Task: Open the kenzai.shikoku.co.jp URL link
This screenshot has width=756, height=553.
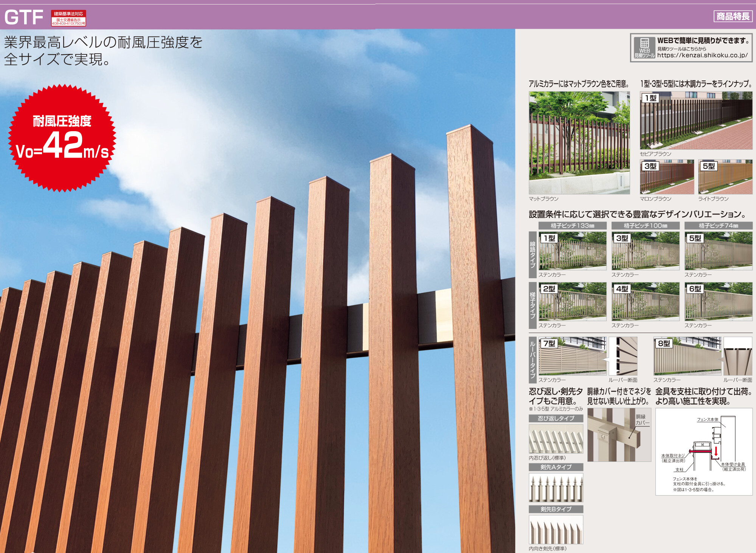Action: click(702, 55)
